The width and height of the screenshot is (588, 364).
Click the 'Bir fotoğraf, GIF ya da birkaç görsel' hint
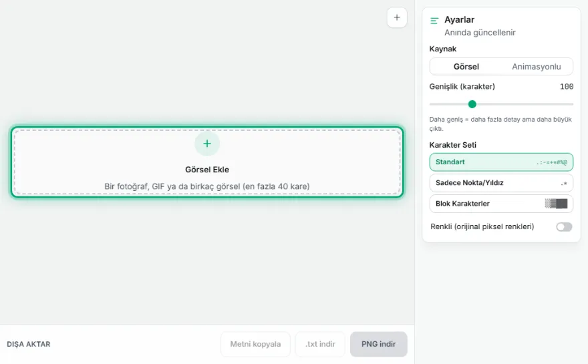pyautogui.click(x=207, y=186)
